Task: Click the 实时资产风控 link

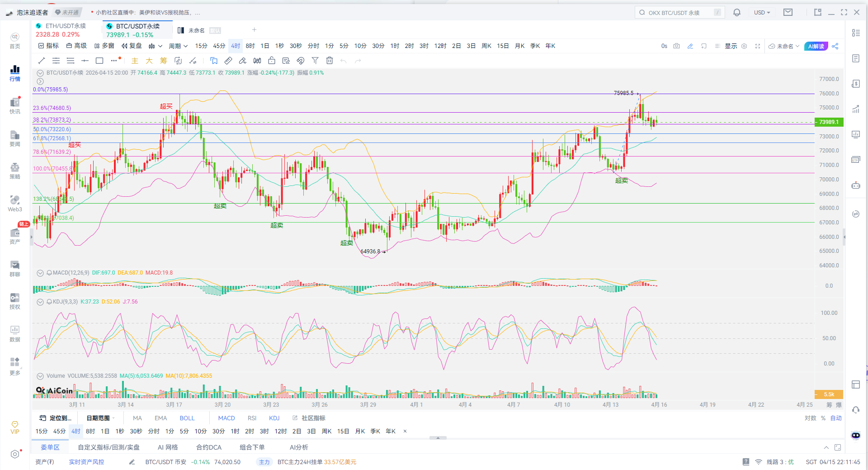Action: 86,462
